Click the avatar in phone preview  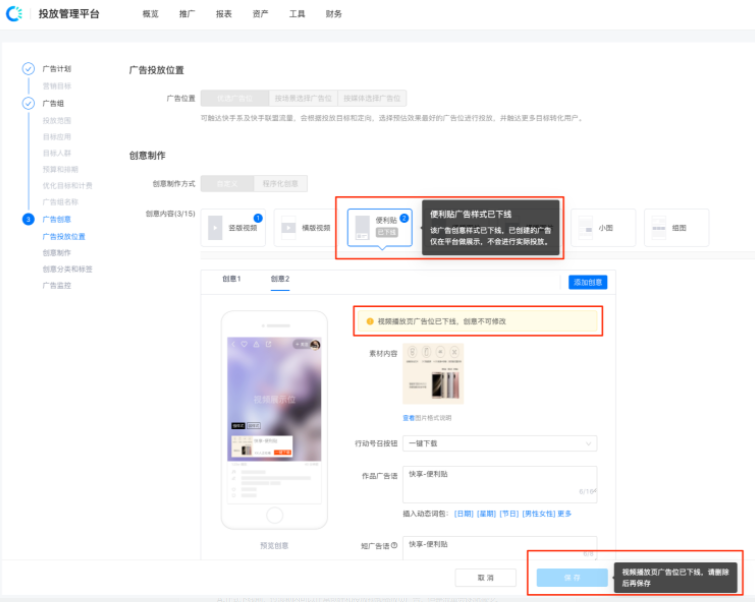[315, 344]
